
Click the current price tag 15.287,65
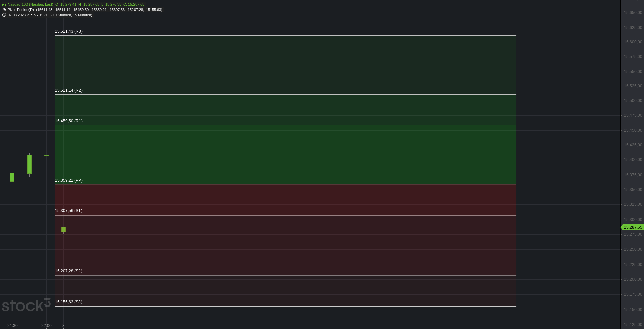tap(632, 227)
